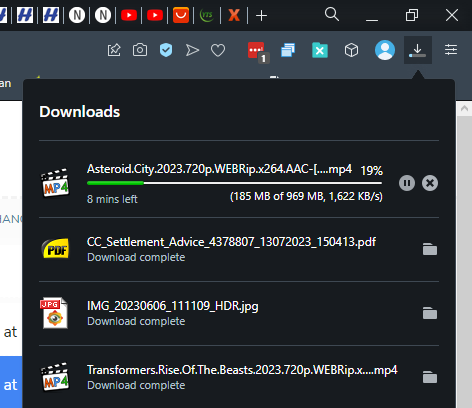Open the red password extension with badge

click(258, 52)
